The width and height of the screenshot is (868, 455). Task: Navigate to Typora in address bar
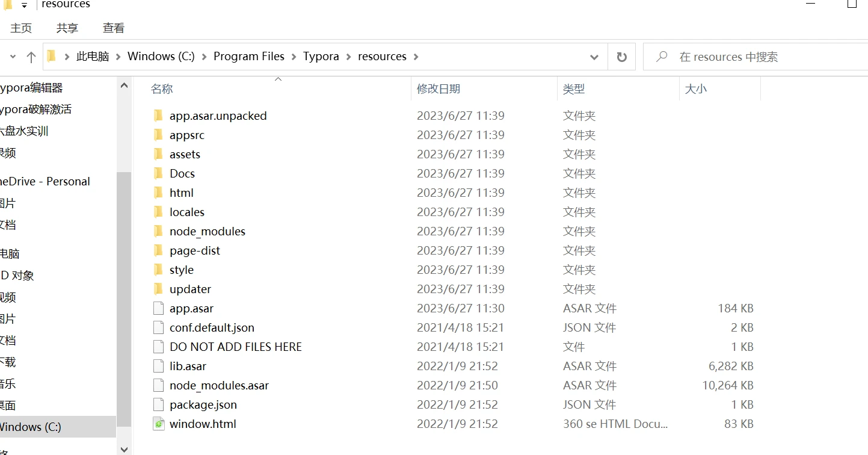pyautogui.click(x=321, y=57)
